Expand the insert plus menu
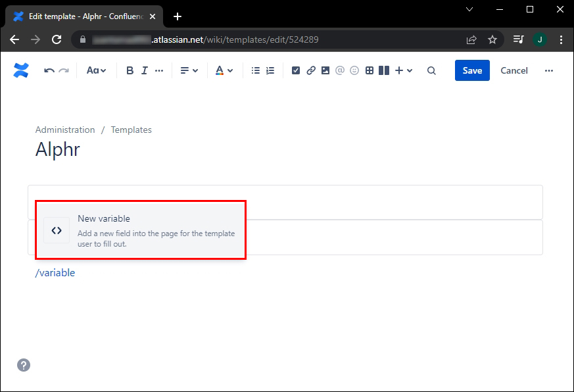Viewport: 574px width, 392px height. [403, 70]
